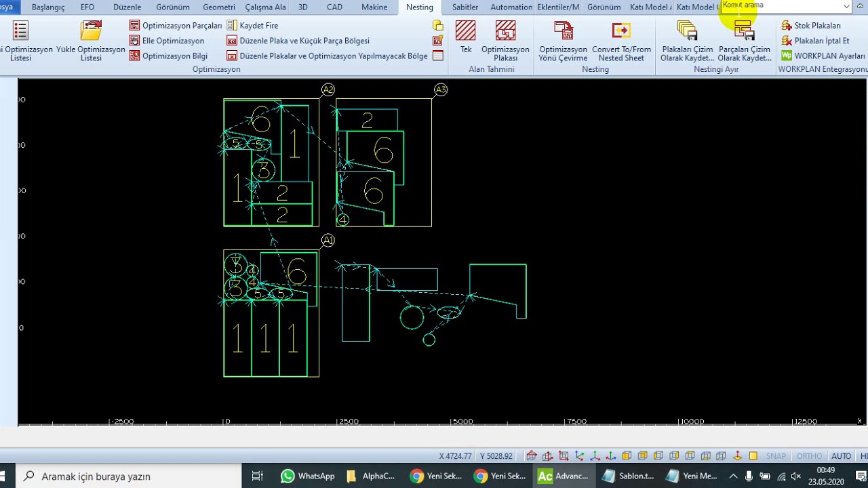This screenshot has height=488, width=868.
Task: Select the A2 sheet label marker
Action: pyautogui.click(x=328, y=89)
